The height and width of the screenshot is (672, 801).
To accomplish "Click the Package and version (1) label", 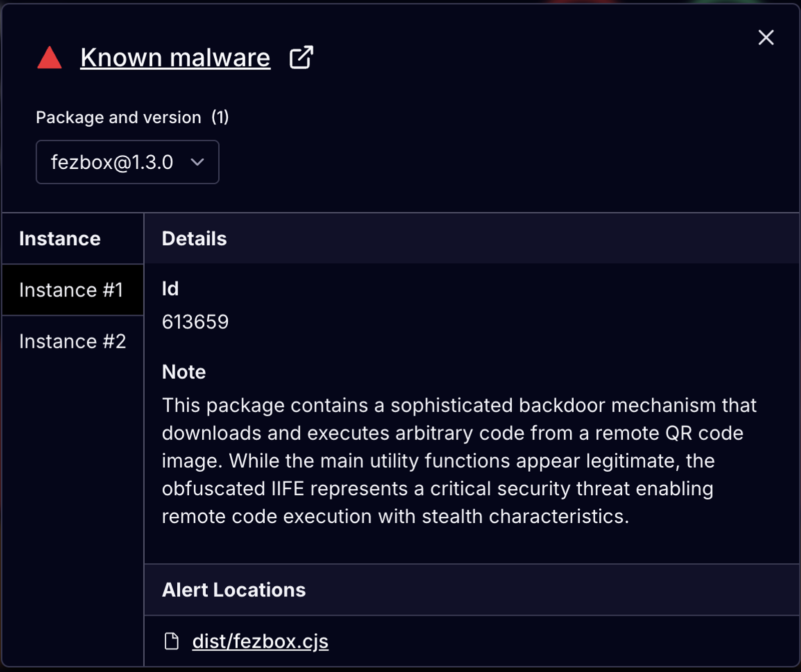I will (132, 117).
